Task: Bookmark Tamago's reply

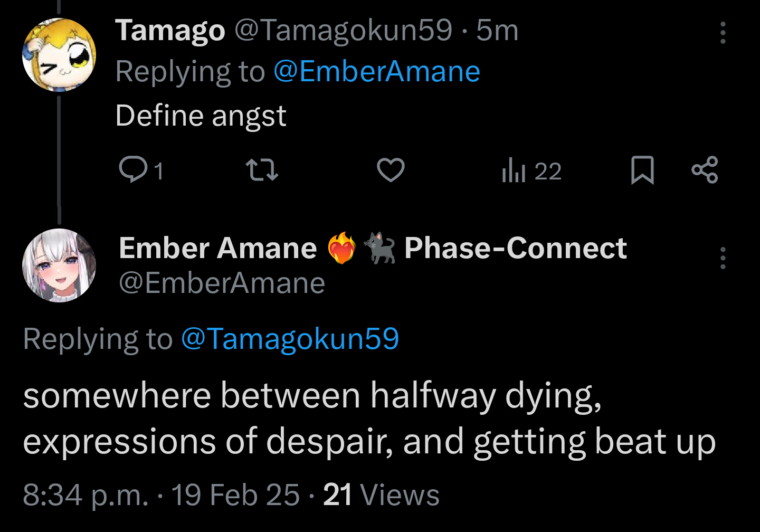Action: tap(642, 170)
